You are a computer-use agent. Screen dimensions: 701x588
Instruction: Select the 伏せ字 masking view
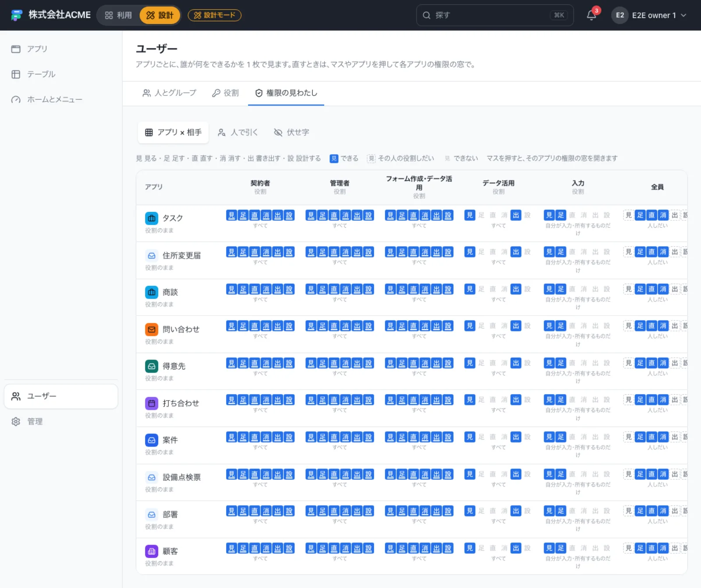(291, 132)
